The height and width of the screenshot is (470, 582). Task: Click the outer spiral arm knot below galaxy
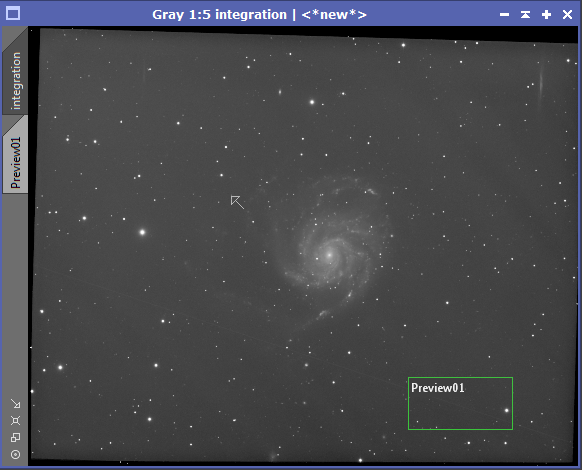pos(324,314)
